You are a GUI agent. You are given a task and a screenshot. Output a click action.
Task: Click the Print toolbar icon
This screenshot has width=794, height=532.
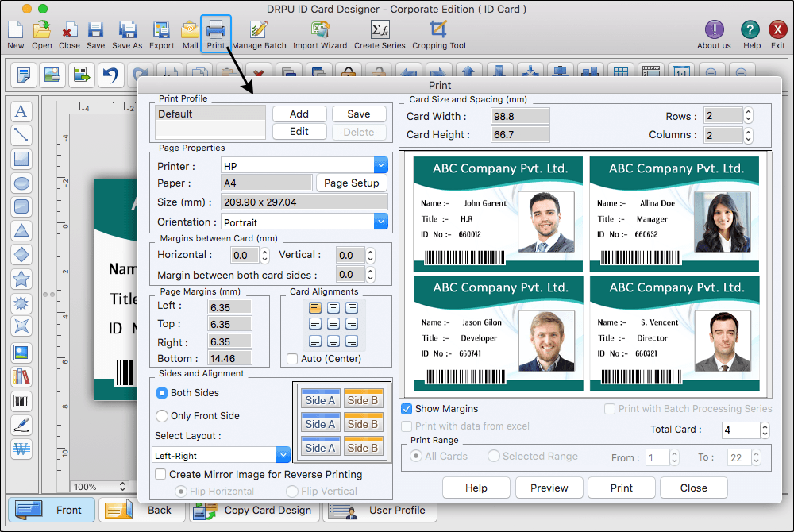[216, 33]
